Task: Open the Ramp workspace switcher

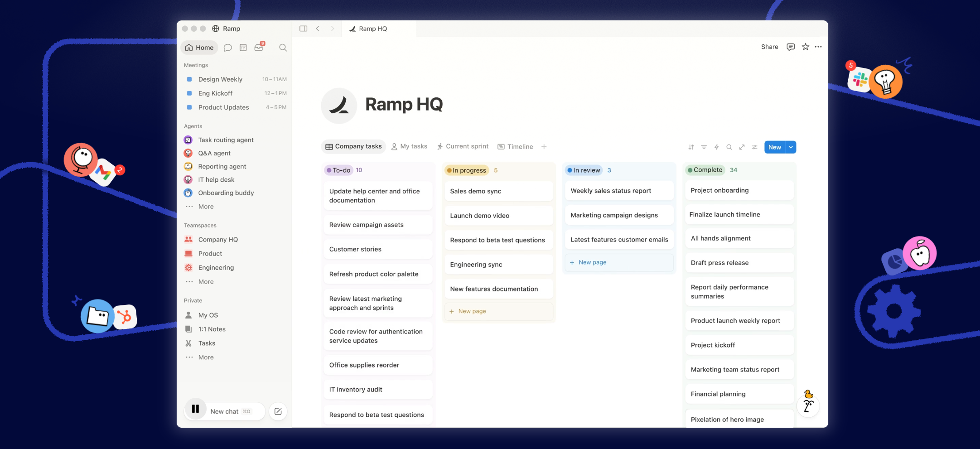Action: [x=226, y=29]
